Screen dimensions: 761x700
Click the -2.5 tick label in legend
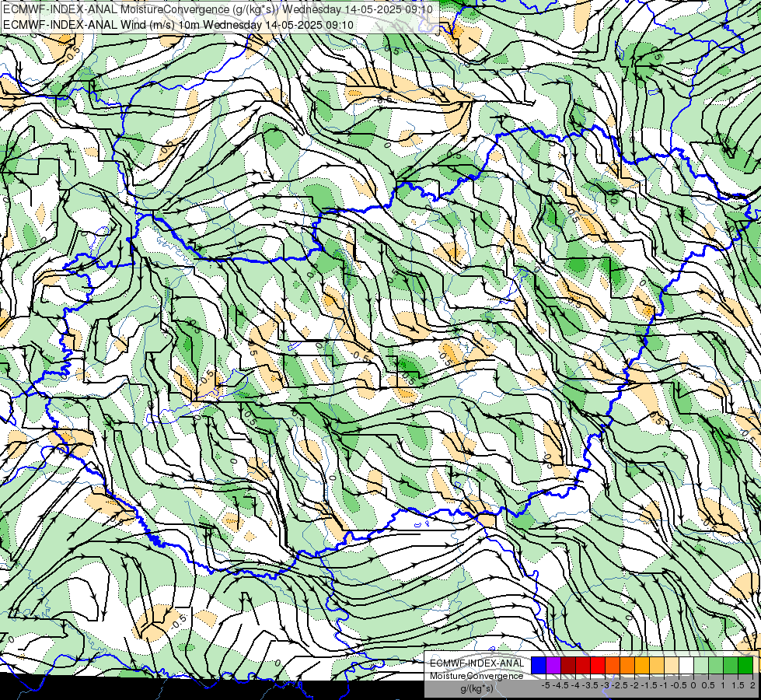click(620, 685)
